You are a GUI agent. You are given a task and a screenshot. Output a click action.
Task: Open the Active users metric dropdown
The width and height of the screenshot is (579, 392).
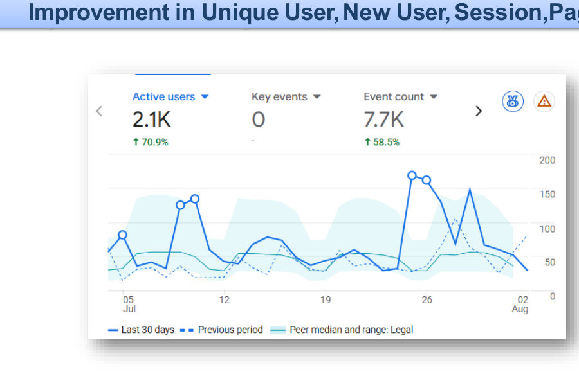point(205,96)
